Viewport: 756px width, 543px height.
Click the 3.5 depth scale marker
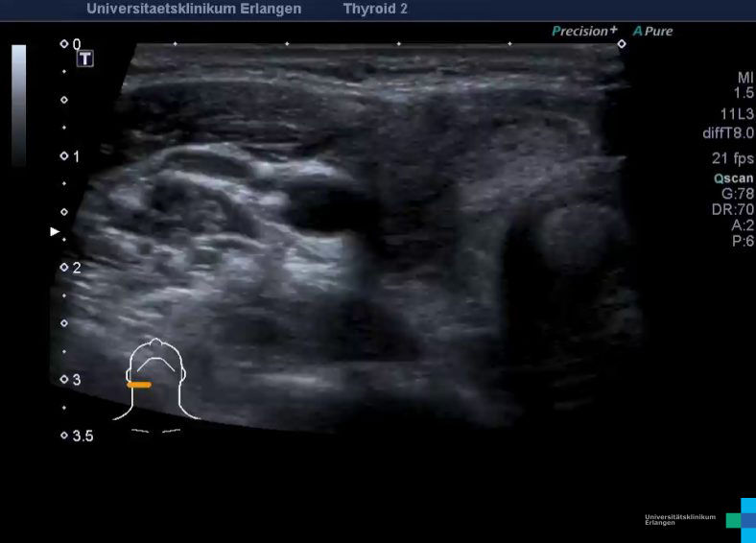(83, 436)
